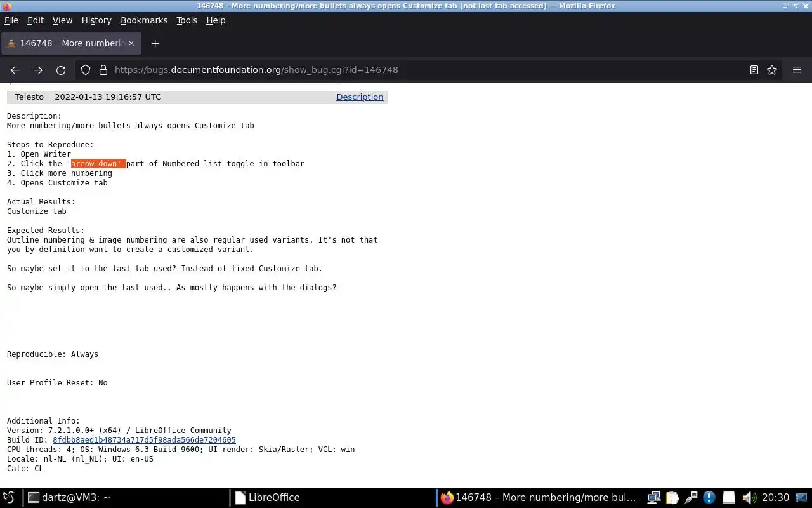Open the File menu

pos(11,20)
